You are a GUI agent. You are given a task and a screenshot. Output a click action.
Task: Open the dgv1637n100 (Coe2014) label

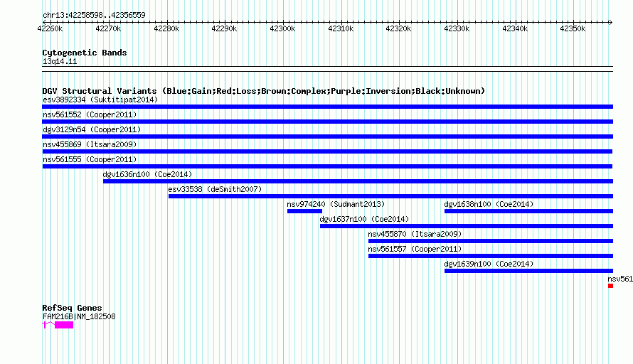[364, 219]
